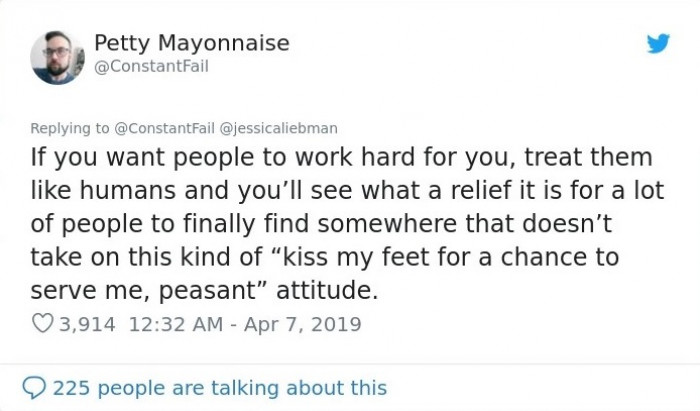
Task: Open '225 people are talking about this'
Action: [219, 387]
